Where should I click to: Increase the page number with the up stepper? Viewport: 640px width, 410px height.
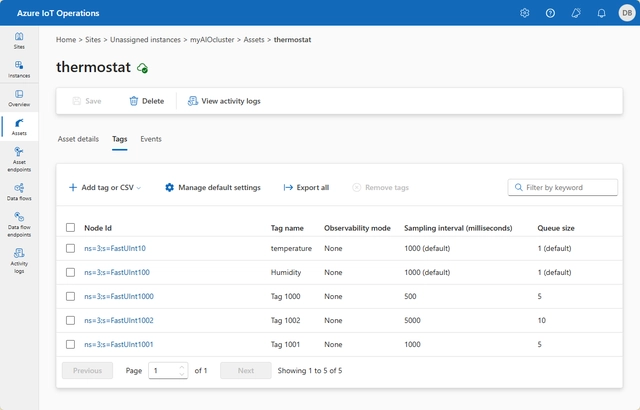point(182,367)
